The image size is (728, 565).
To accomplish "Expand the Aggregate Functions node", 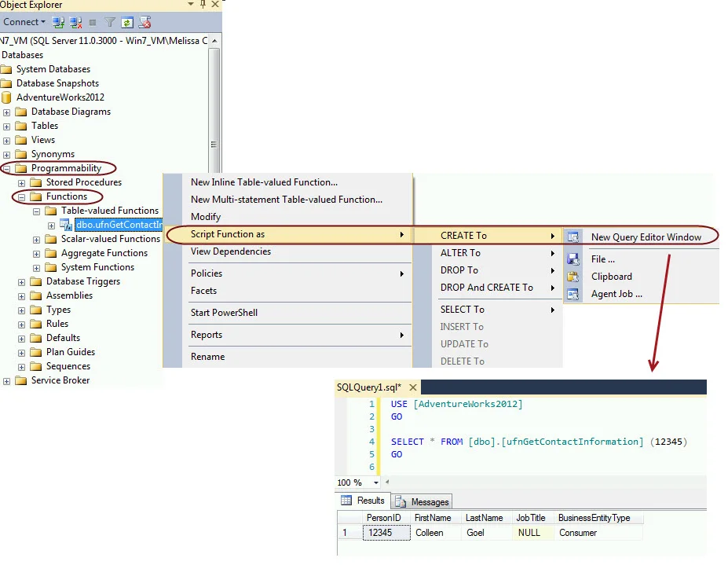I will pos(36,254).
